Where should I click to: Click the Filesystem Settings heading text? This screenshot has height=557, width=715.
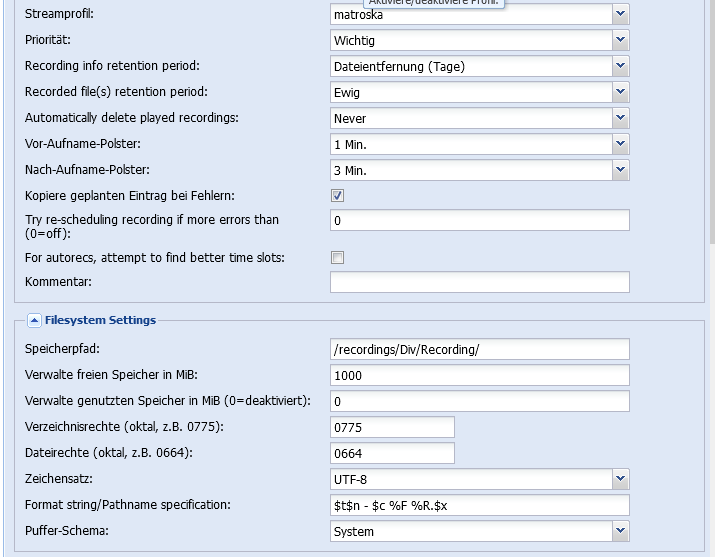[100, 320]
